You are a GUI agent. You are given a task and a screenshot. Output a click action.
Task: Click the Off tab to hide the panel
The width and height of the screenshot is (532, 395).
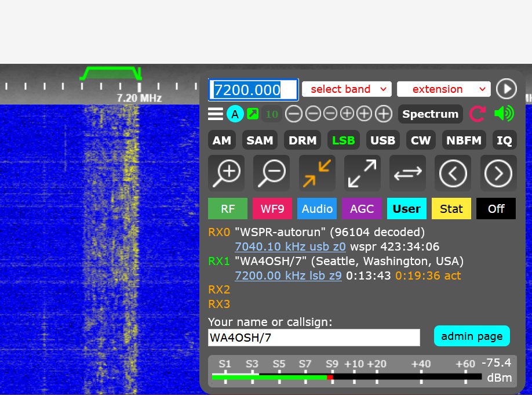(x=496, y=209)
